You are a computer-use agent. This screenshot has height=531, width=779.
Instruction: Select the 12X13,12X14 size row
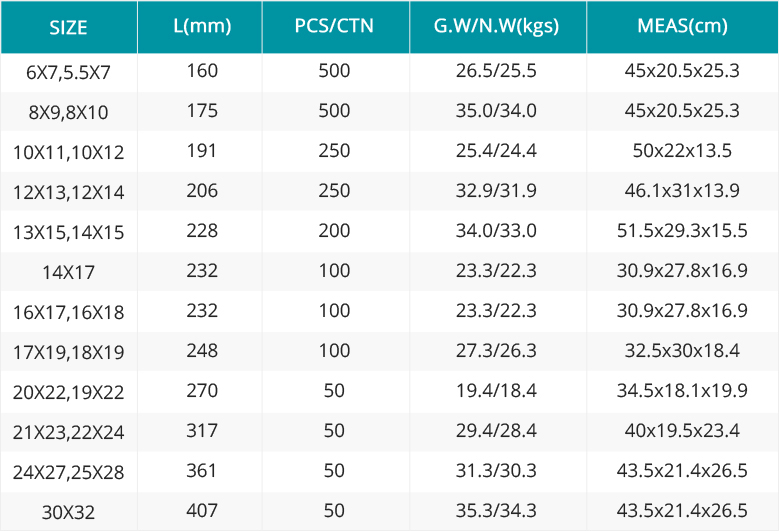[x=390, y=191]
